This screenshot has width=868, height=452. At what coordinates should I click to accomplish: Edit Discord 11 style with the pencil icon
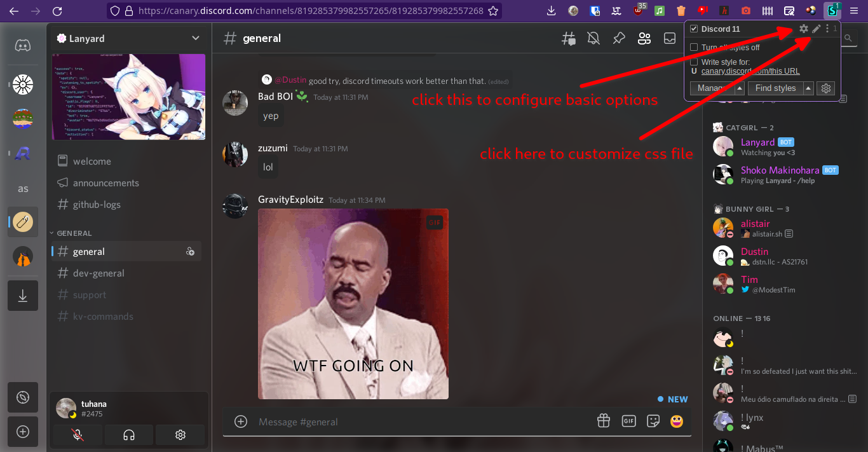click(817, 29)
